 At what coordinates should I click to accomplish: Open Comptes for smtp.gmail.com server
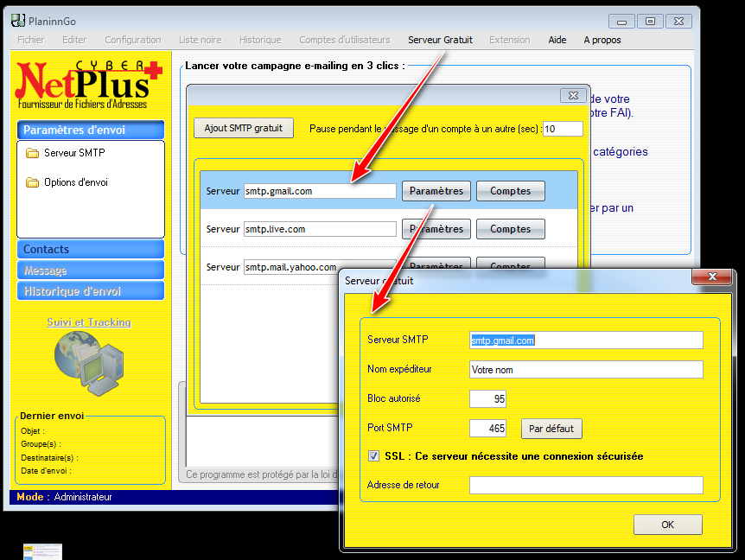coord(510,191)
